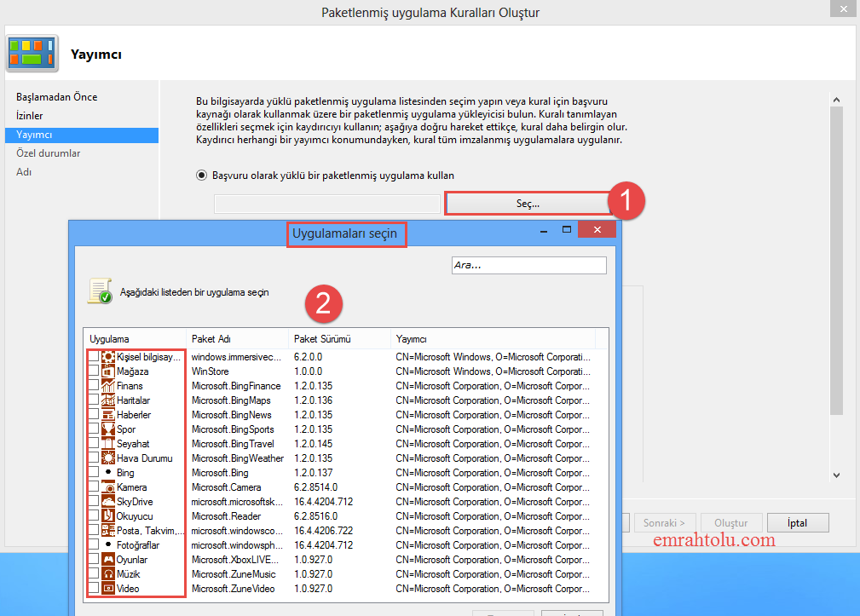This screenshot has height=616, width=860.
Task: Enable the Kamera checkbox
Action: click(x=93, y=486)
